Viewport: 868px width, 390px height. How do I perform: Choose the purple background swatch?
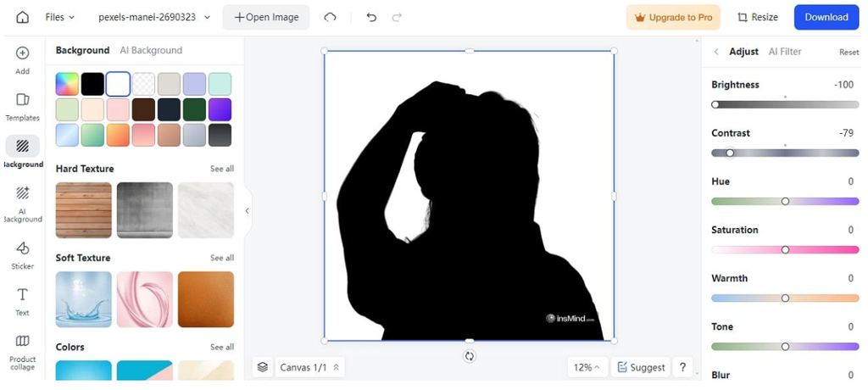point(220,109)
